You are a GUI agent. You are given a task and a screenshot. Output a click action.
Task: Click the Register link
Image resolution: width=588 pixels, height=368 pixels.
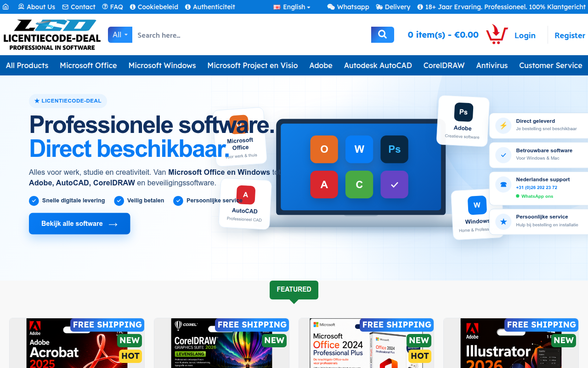(x=570, y=35)
